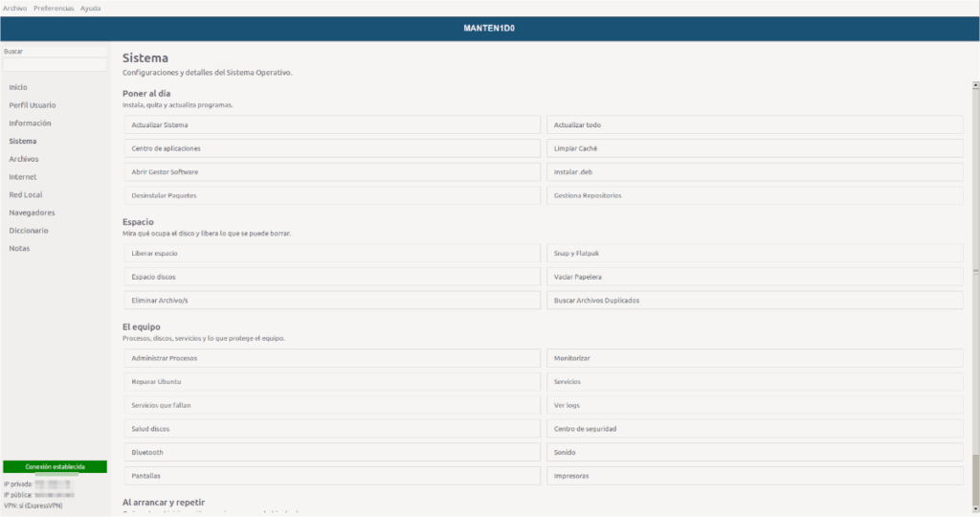
Task: Open Administrar Procesos
Action: click(332, 358)
